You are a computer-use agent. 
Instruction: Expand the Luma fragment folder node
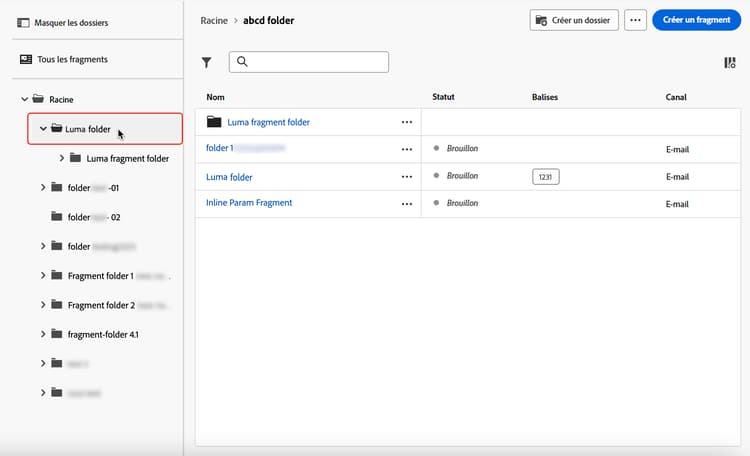[62, 158]
